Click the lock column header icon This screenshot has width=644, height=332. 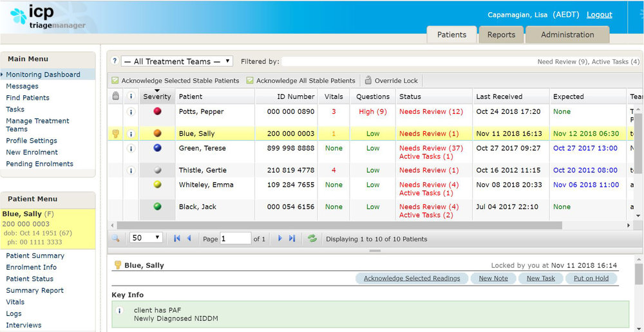(x=115, y=96)
